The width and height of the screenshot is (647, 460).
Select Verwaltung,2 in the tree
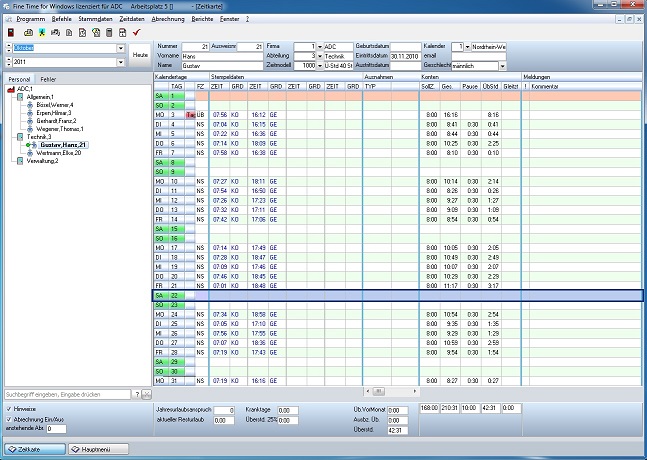(42, 161)
